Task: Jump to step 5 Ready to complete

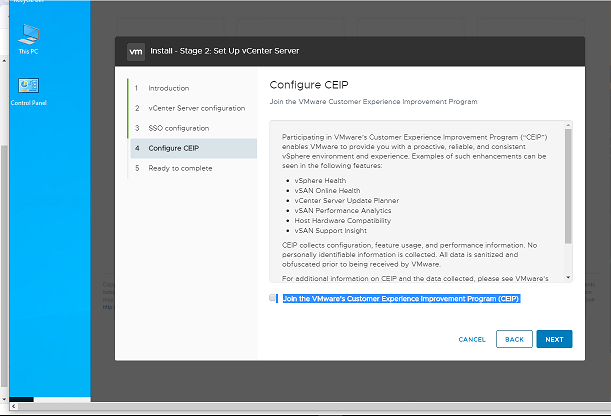Action: [x=180, y=168]
